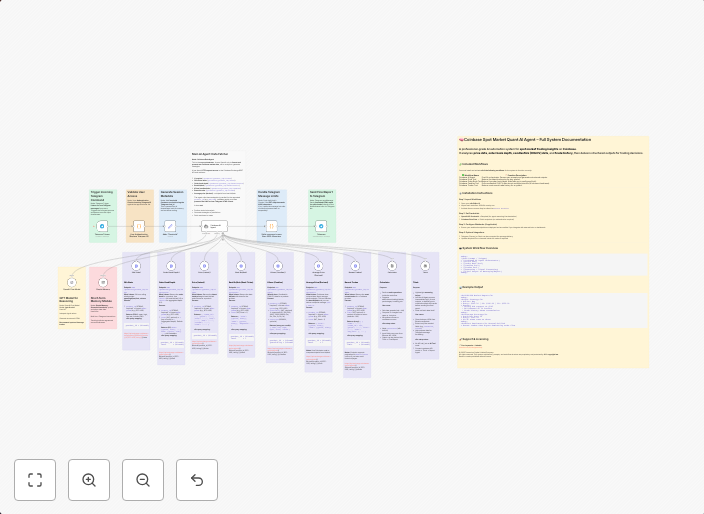Screen dimensions: 704x514
Task: Click the Simple Memory node
Action: [103, 282]
